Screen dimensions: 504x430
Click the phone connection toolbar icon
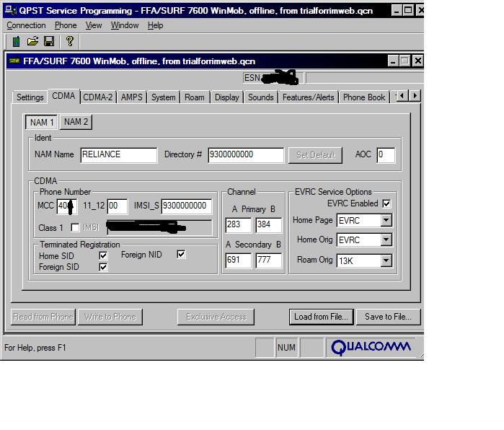point(16,42)
